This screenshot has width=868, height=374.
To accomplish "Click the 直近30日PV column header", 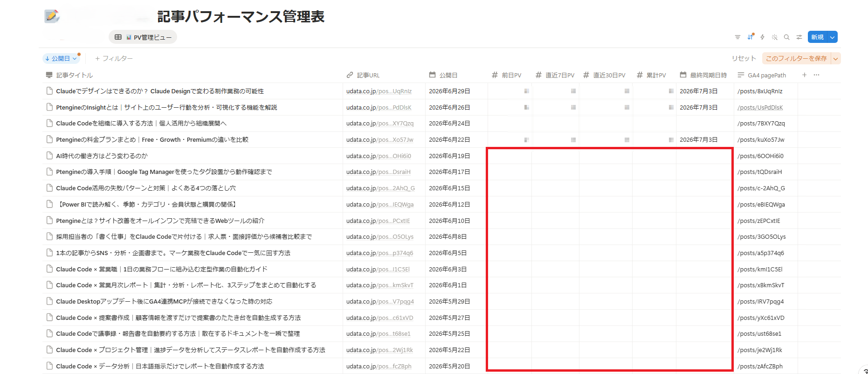I will 605,75.
